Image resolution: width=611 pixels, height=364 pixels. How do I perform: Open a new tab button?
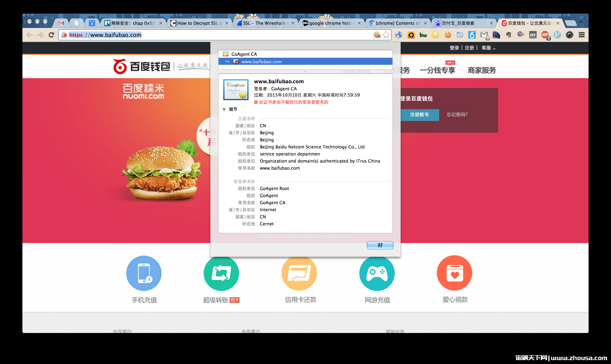tap(571, 23)
